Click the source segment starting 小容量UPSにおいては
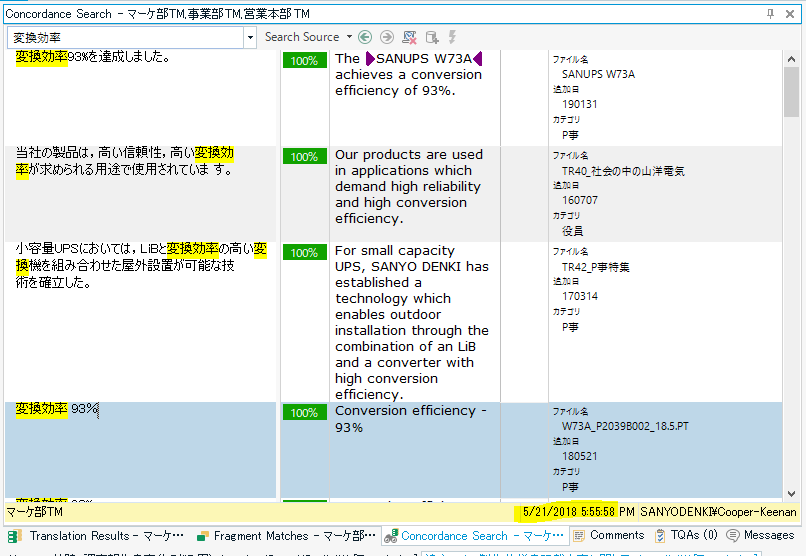 tap(141, 266)
